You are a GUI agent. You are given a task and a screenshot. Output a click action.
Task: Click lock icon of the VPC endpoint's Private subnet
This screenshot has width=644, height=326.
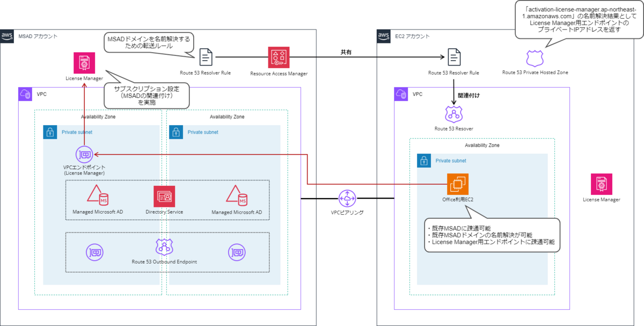click(x=50, y=132)
